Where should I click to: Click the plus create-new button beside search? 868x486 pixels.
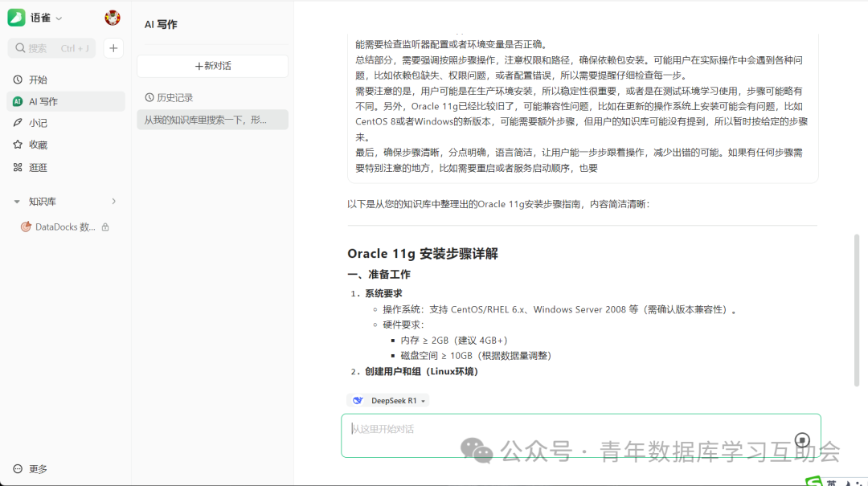point(113,48)
